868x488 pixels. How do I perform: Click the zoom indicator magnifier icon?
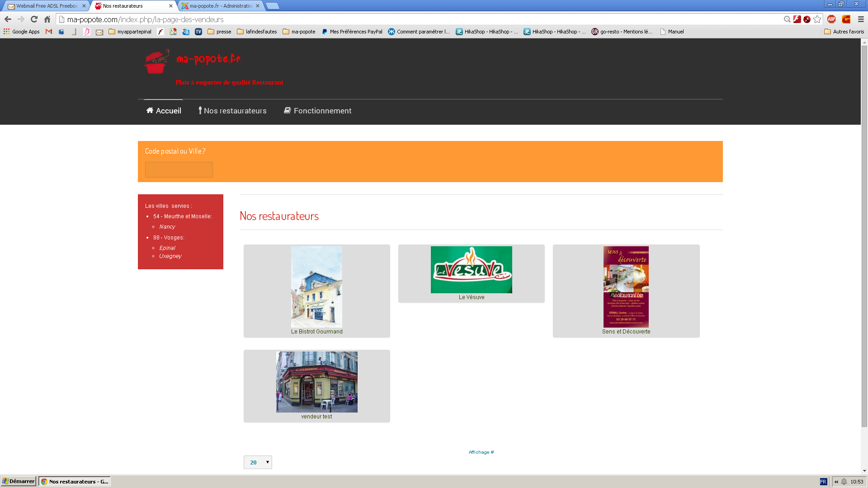pos(787,19)
